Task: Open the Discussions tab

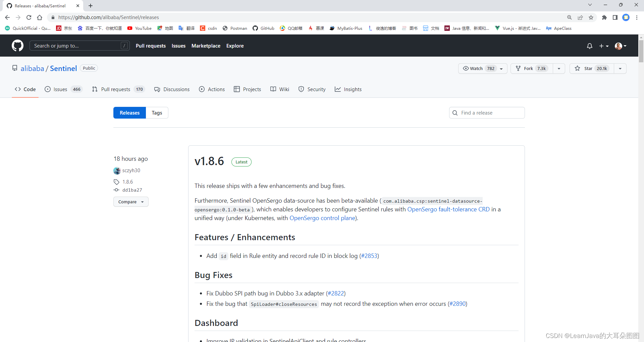Action: pos(172,89)
